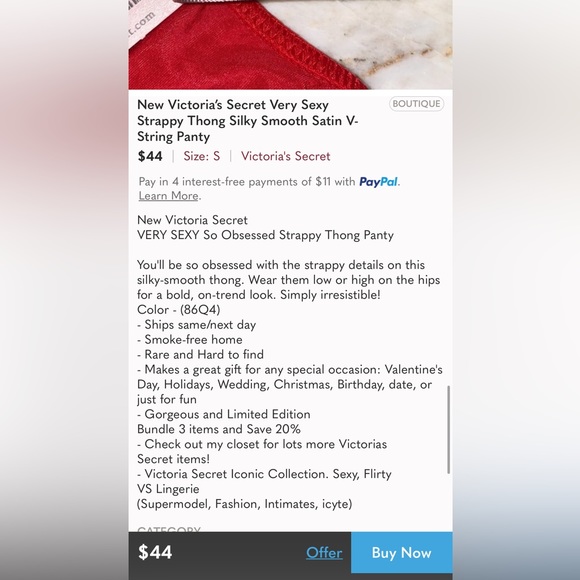
Task: Tap the BOUTIQUE badge
Action: (416, 104)
